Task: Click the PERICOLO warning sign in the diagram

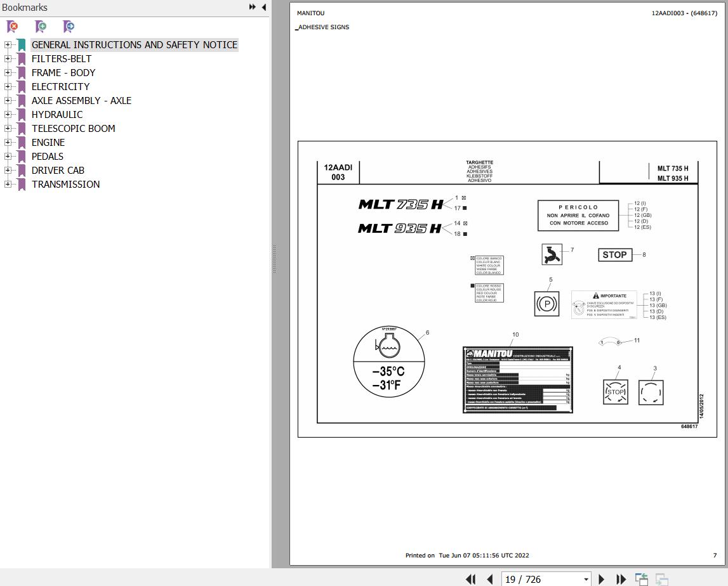Action: pyautogui.click(x=578, y=215)
